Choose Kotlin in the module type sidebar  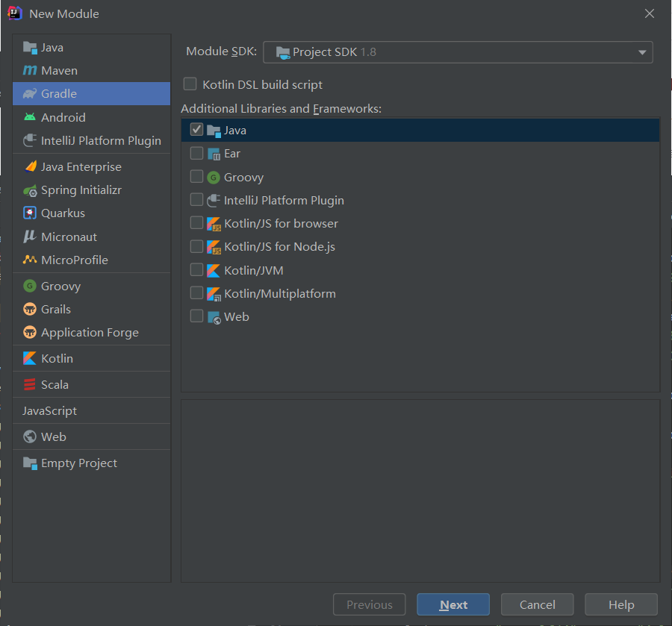[x=91, y=358]
